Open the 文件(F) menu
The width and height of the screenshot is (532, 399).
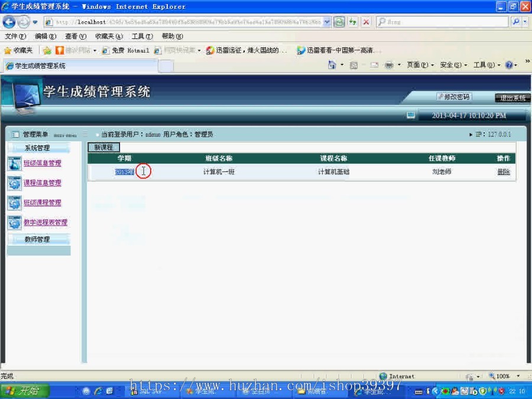(15, 36)
